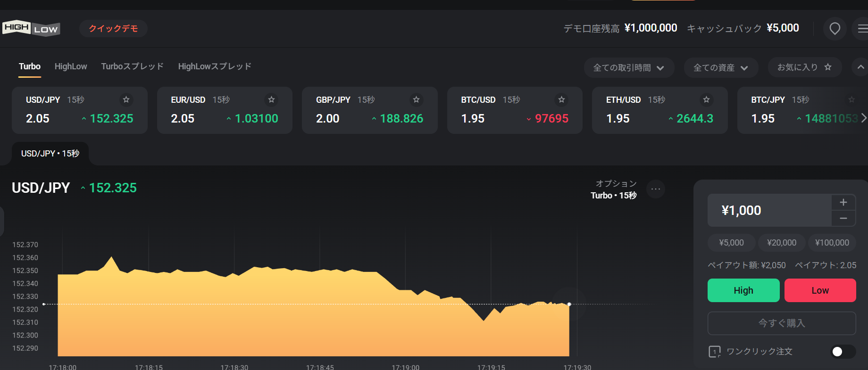Filter by お気に入り favorites
Screen dimensions: 868x370
[x=804, y=67]
